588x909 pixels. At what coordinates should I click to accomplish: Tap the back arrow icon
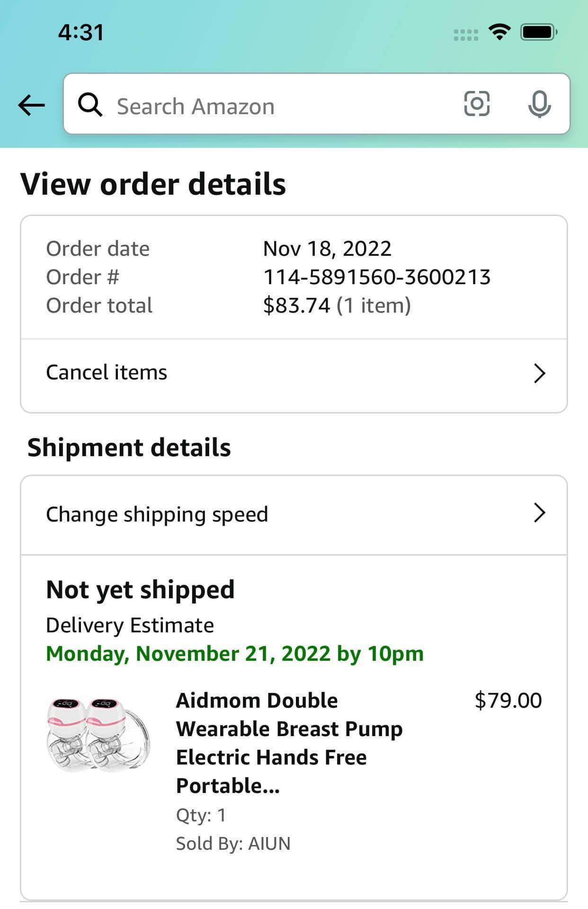[x=32, y=105]
